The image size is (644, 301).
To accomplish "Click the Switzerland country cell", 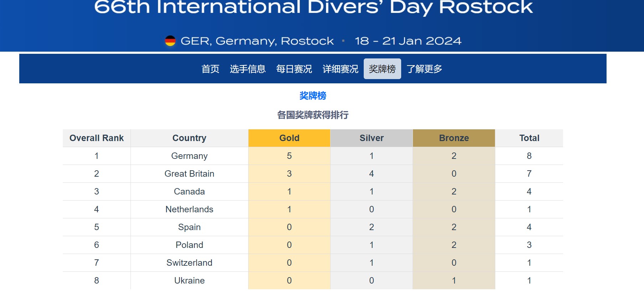I will point(189,263).
